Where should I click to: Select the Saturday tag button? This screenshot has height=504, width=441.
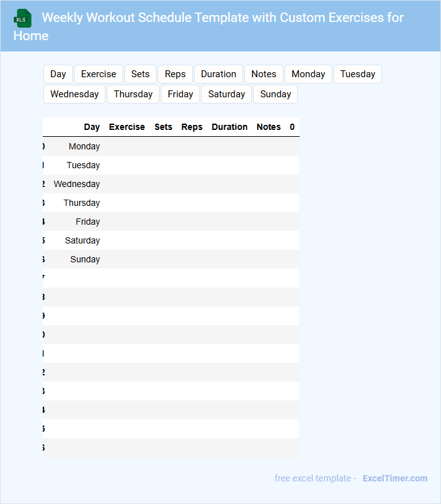[x=226, y=94]
